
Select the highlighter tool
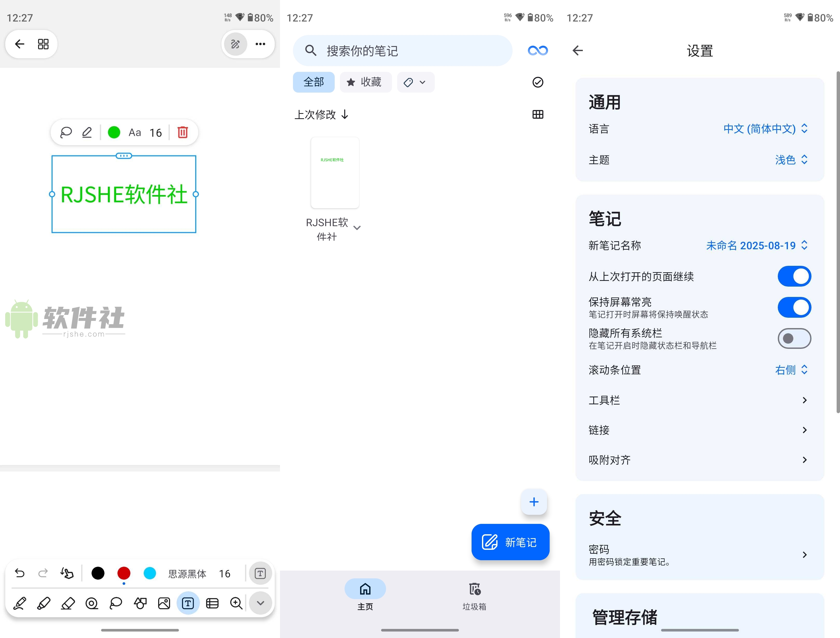coord(44,603)
